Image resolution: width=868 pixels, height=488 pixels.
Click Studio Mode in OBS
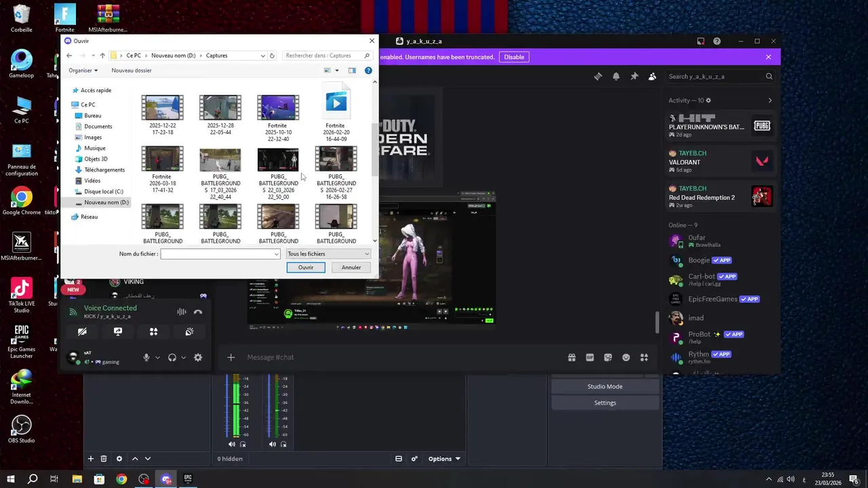tap(605, 386)
